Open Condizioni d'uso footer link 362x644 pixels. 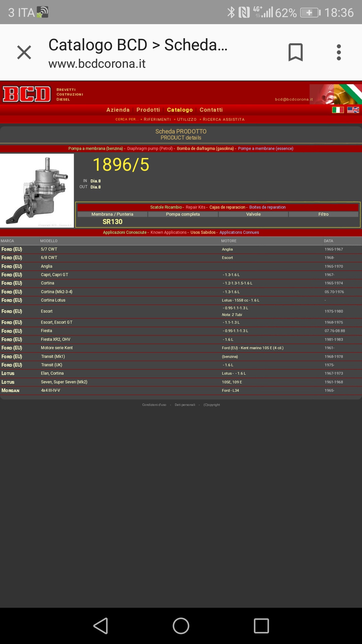pos(154,405)
